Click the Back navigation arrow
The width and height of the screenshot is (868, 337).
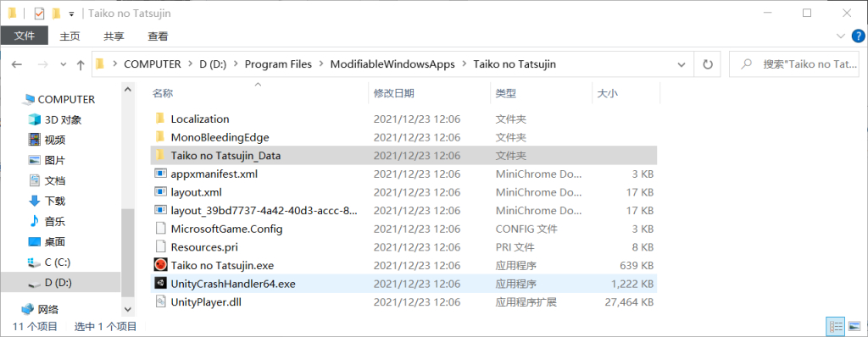point(17,64)
